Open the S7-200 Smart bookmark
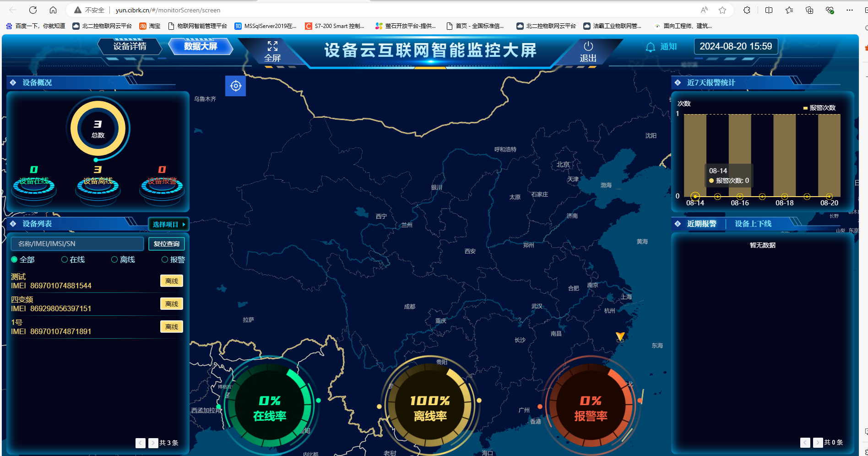868x456 pixels. click(x=335, y=26)
